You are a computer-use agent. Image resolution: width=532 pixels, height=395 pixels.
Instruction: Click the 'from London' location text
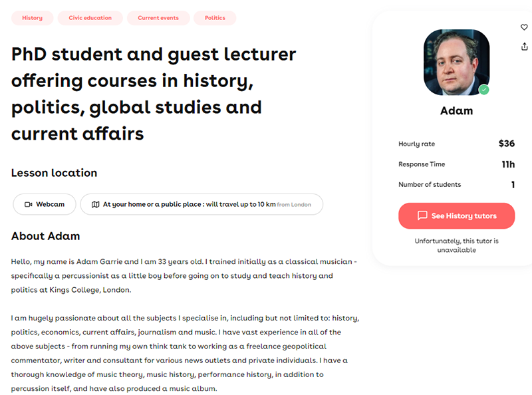click(294, 205)
